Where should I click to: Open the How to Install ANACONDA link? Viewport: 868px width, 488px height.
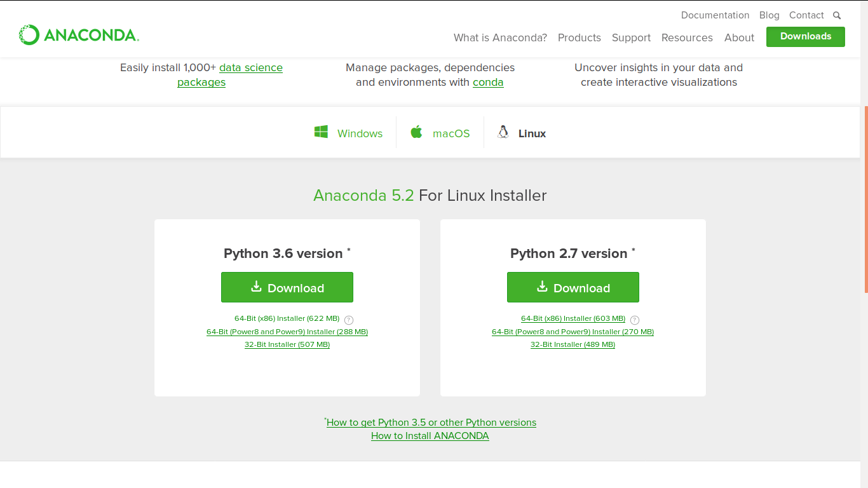click(430, 436)
